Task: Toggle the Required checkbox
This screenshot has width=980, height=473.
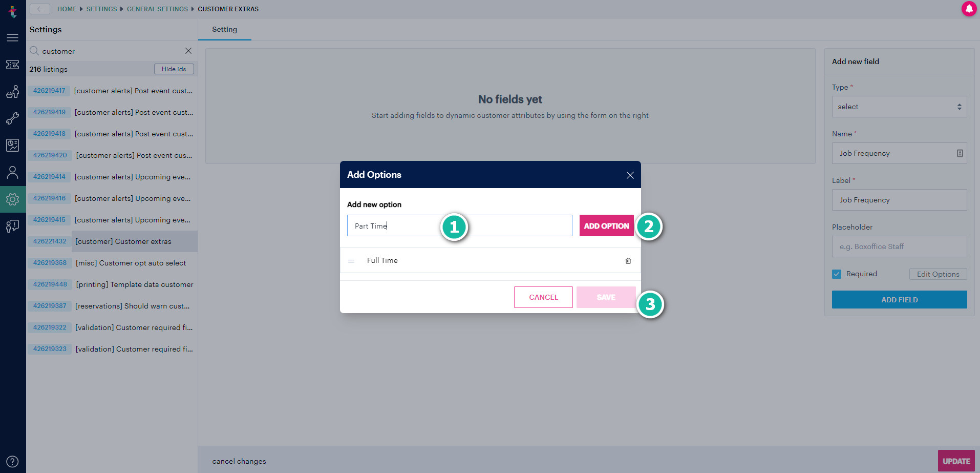Action: (x=837, y=274)
